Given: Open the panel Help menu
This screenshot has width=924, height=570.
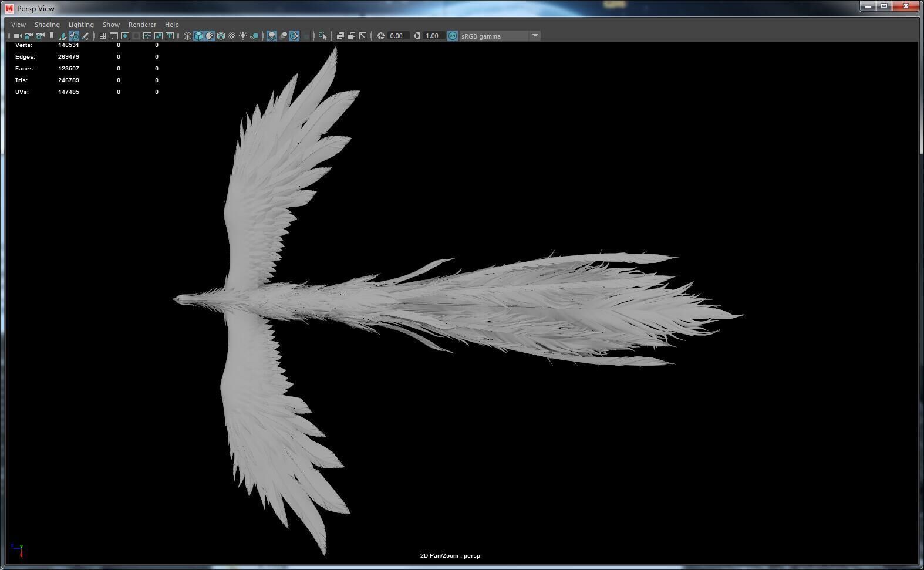Looking at the screenshot, I should click(x=171, y=25).
